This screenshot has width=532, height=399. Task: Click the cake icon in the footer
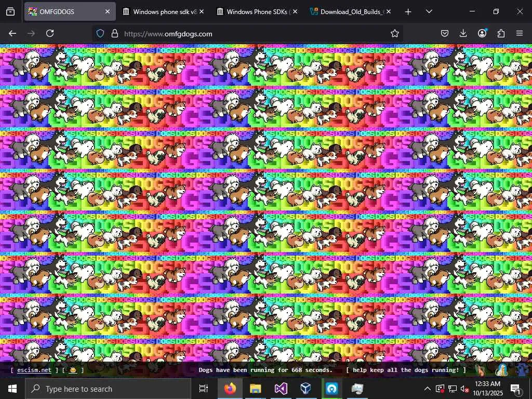(x=73, y=370)
